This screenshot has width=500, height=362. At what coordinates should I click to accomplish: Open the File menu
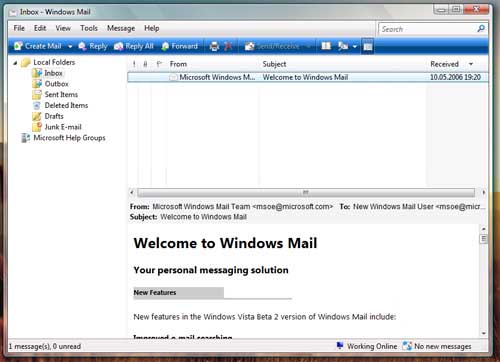coord(19,28)
